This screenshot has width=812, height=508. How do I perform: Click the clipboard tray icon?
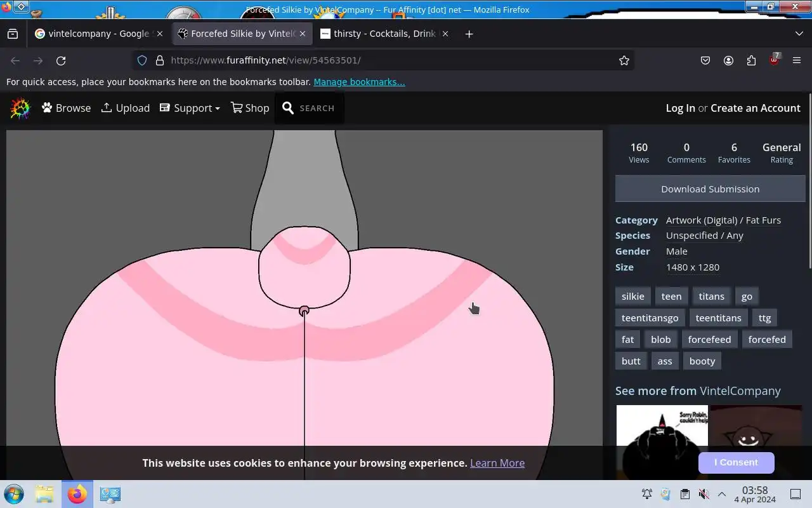[684, 494]
